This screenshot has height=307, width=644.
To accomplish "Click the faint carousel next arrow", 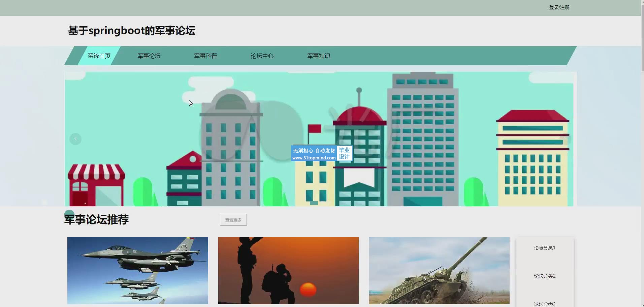I will (566, 139).
